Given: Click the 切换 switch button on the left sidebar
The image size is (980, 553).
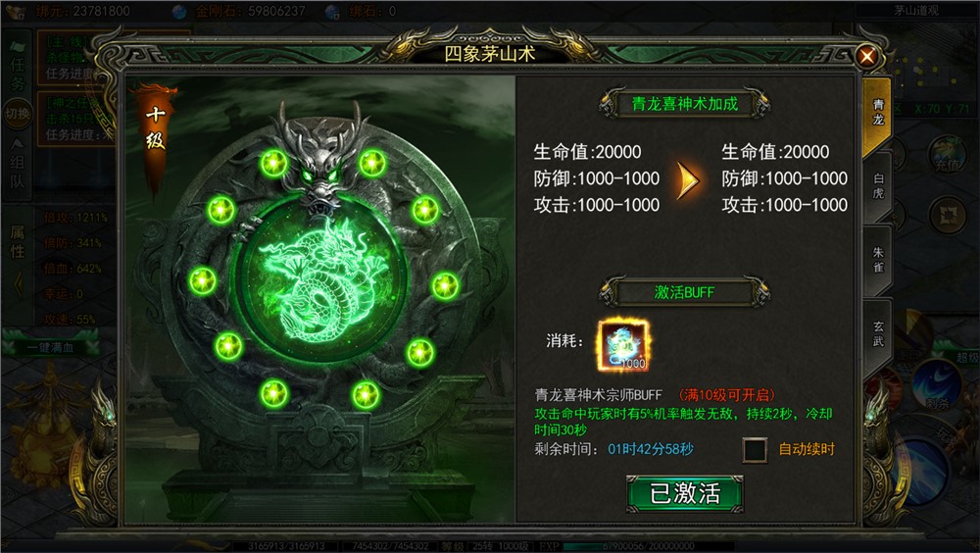Looking at the screenshot, I should tap(17, 113).
